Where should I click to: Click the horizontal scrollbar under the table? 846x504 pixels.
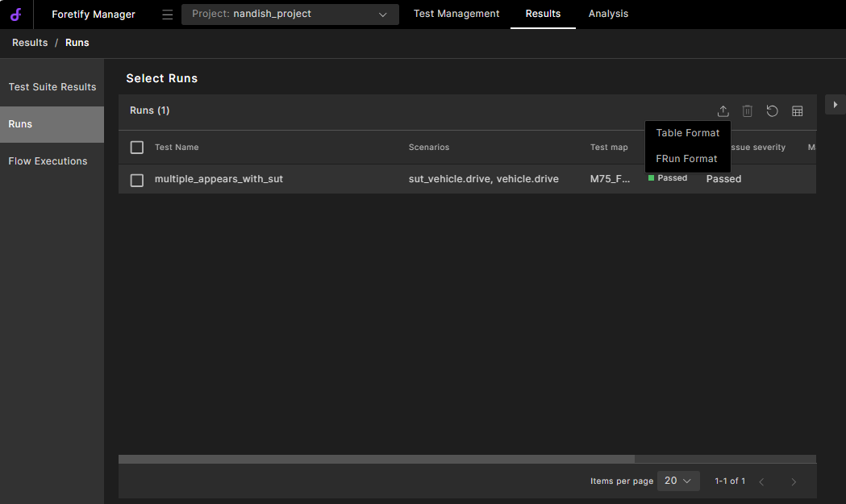point(377,459)
